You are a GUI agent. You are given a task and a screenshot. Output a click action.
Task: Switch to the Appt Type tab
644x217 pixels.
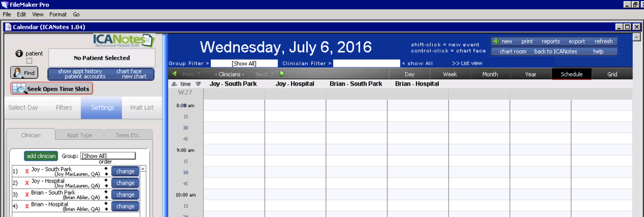[79, 135]
